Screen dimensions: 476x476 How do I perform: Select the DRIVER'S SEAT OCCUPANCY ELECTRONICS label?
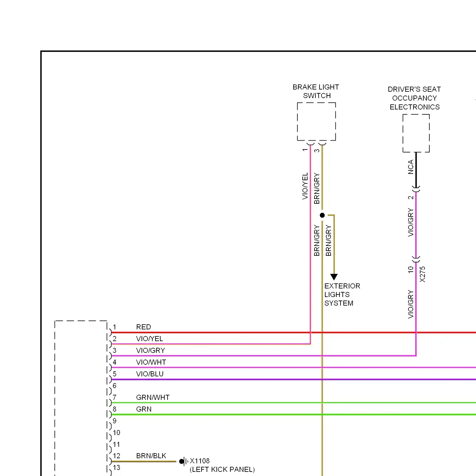[x=414, y=98]
